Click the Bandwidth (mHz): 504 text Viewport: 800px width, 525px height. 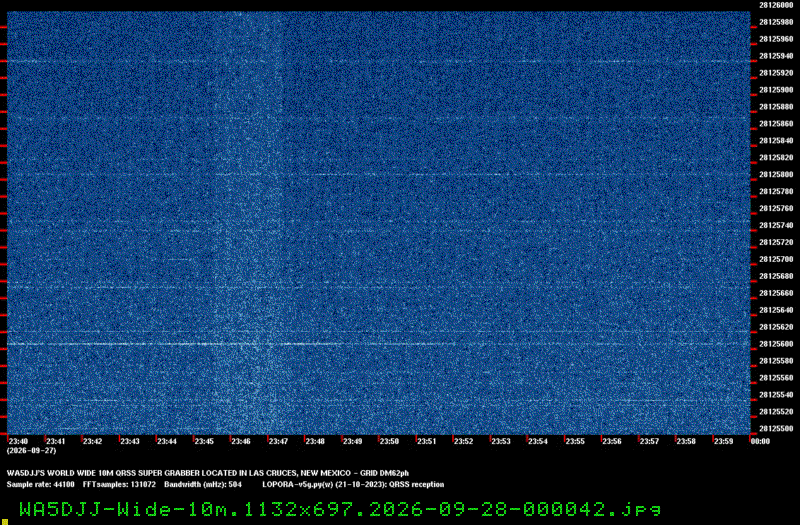tap(203, 484)
